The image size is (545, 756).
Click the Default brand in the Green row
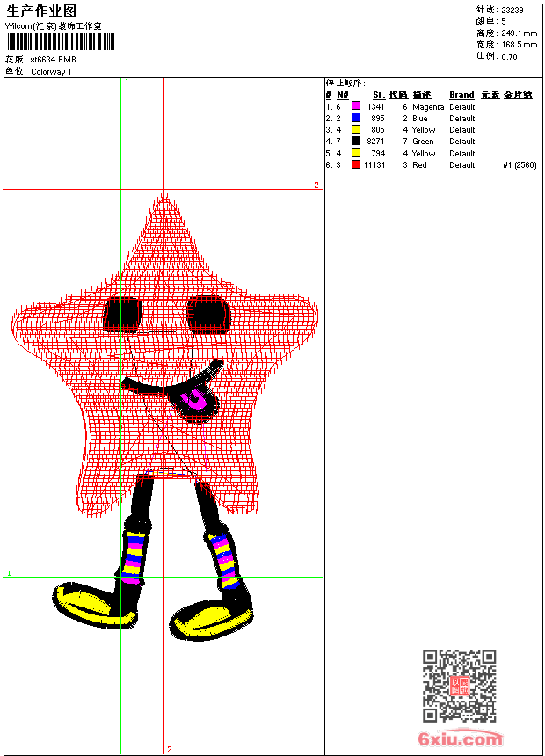coord(462,142)
